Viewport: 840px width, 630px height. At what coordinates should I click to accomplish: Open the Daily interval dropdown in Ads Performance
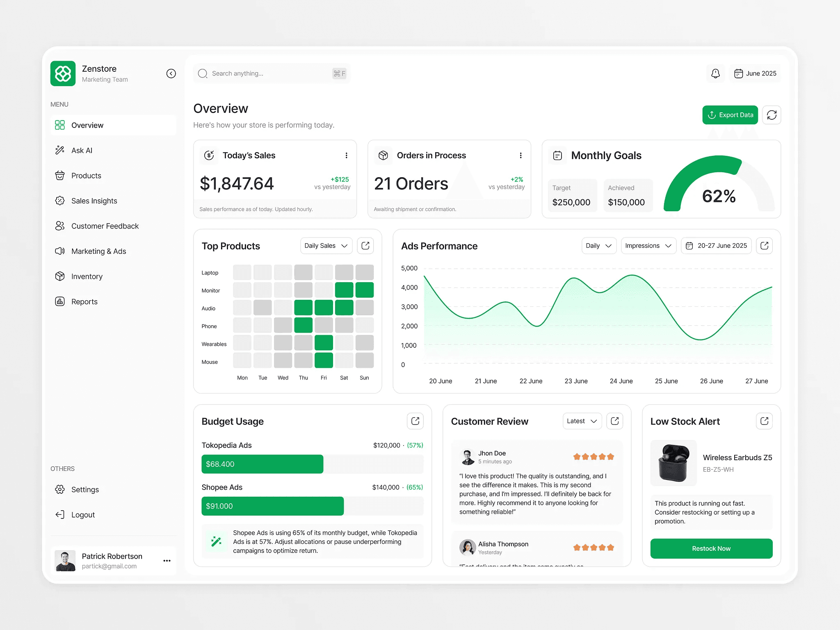pos(598,246)
